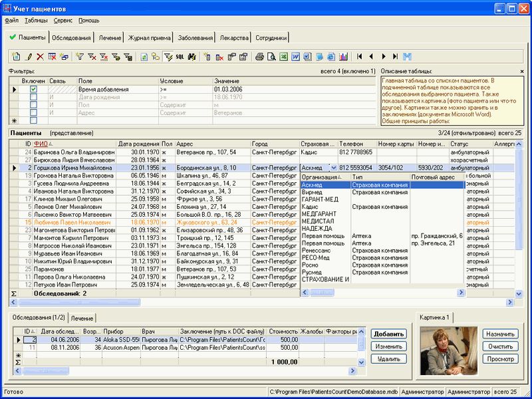532x399 pixels.
Task: Open the Сотрудники tab
Action: coord(271,38)
